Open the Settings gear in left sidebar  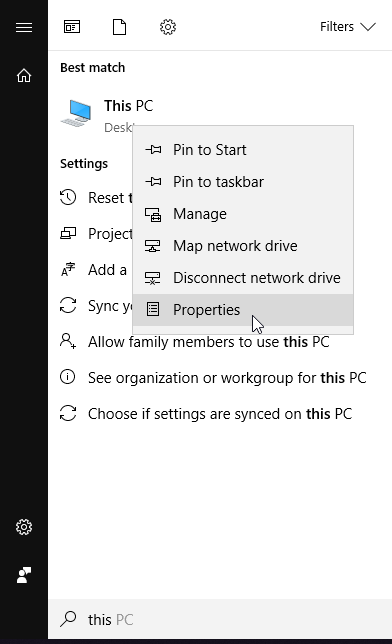tap(24, 527)
